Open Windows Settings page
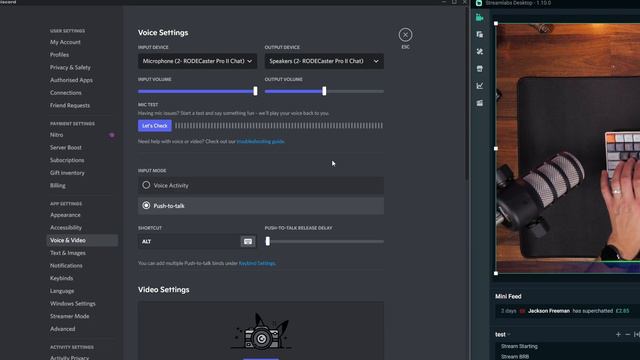The image size is (640, 360). point(73,304)
